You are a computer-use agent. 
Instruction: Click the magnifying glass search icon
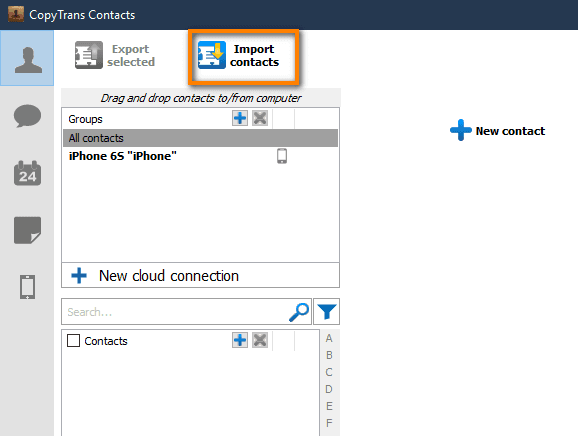pyautogui.click(x=299, y=312)
